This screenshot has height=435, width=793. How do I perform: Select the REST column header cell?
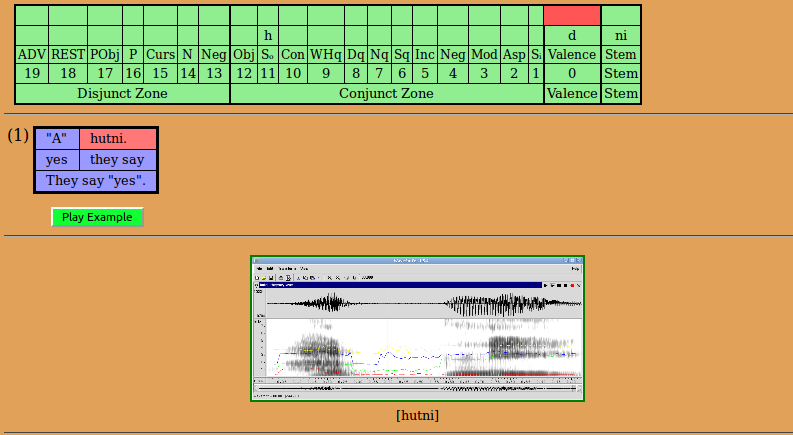coord(67,54)
